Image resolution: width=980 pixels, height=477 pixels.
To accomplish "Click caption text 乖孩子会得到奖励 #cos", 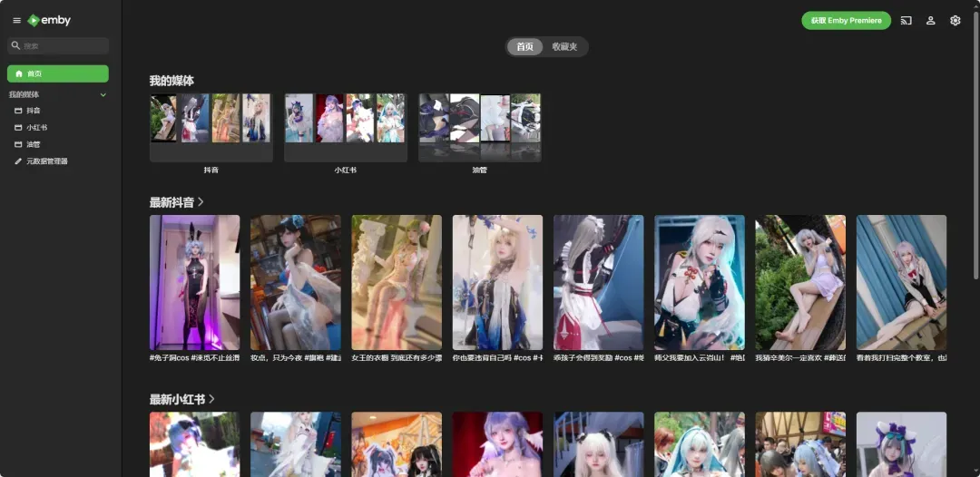I will coord(599,357).
